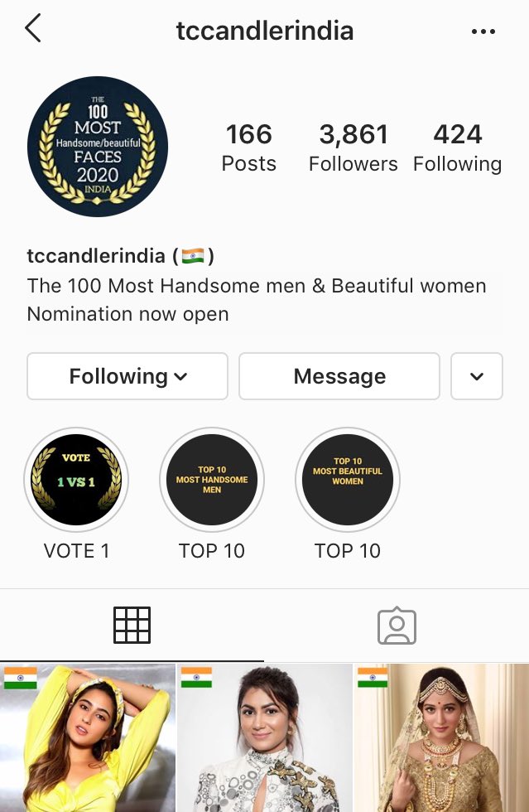Open the yellow outfit woman post

[x=88, y=738]
